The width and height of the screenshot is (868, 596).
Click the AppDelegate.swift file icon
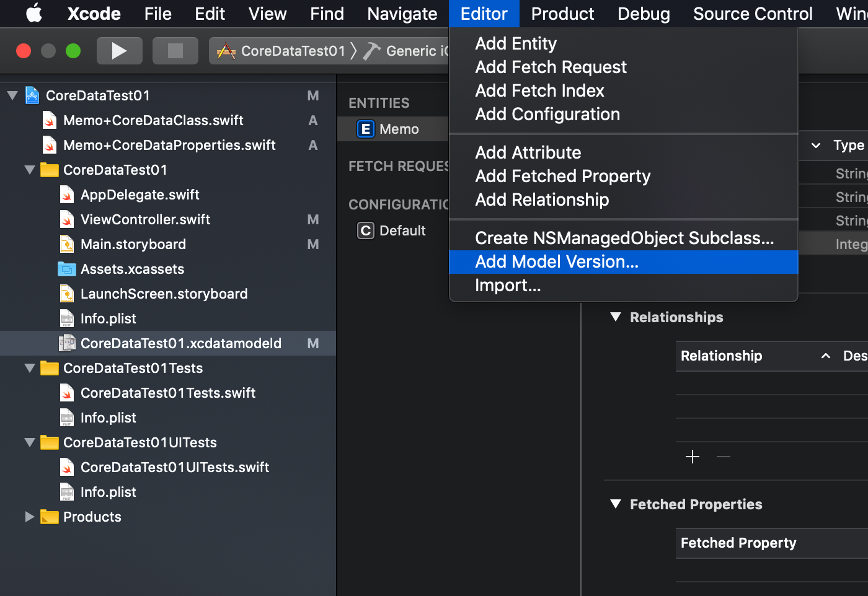tap(67, 195)
